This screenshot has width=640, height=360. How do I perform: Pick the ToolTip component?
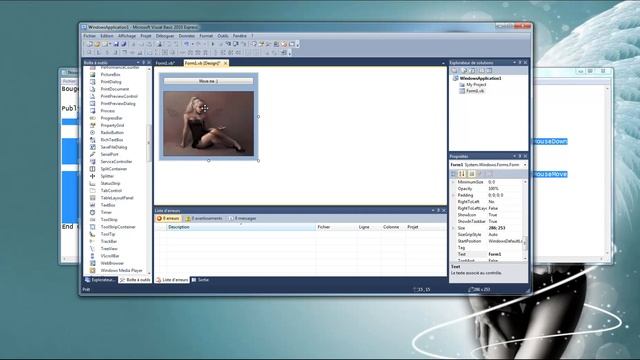click(108, 234)
